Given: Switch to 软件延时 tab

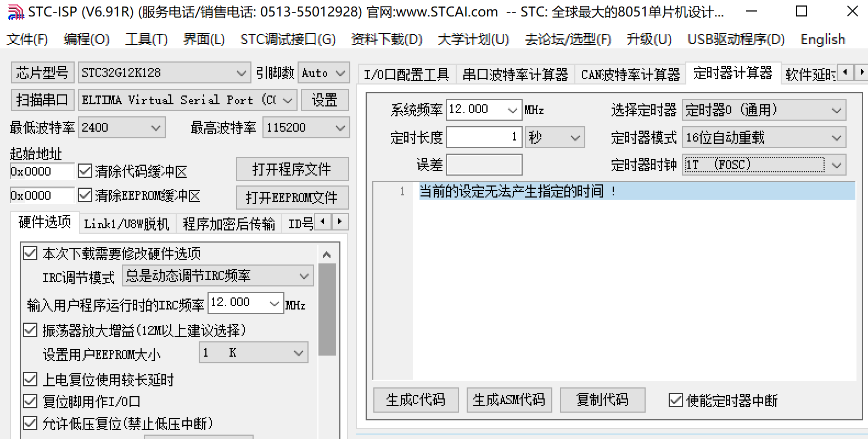Looking at the screenshot, I should (x=810, y=74).
